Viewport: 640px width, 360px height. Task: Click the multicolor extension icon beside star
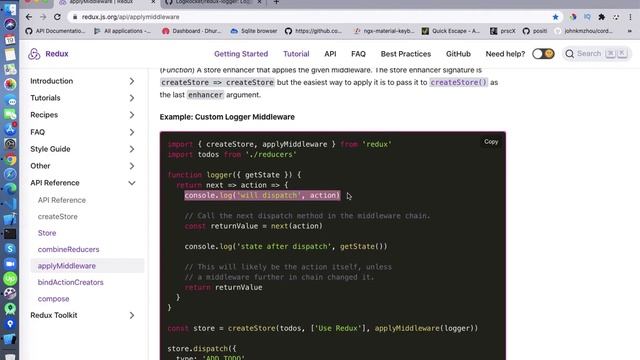[573, 17]
